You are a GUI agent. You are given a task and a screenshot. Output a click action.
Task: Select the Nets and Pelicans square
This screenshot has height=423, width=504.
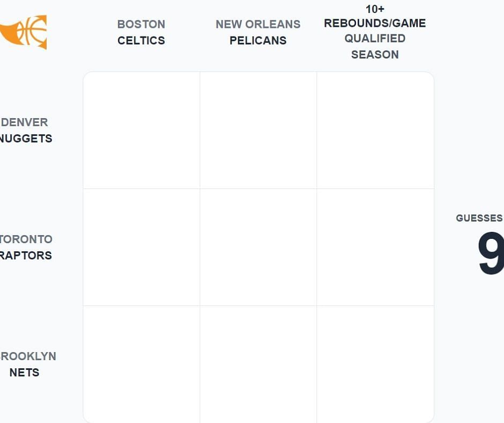(x=258, y=364)
